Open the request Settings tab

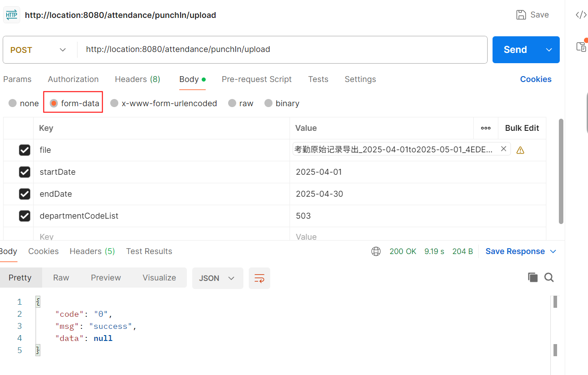tap(360, 79)
